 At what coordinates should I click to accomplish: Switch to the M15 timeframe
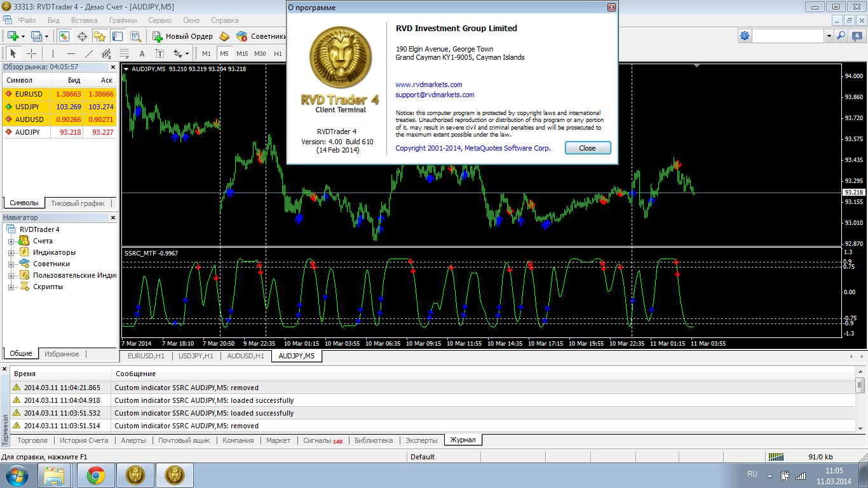click(x=242, y=53)
